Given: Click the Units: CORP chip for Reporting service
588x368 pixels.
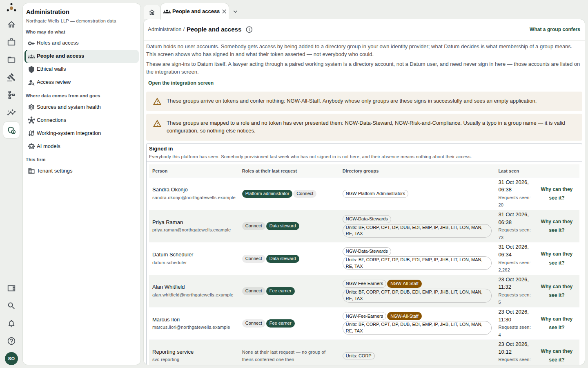Looking at the screenshot, I should [x=359, y=356].
